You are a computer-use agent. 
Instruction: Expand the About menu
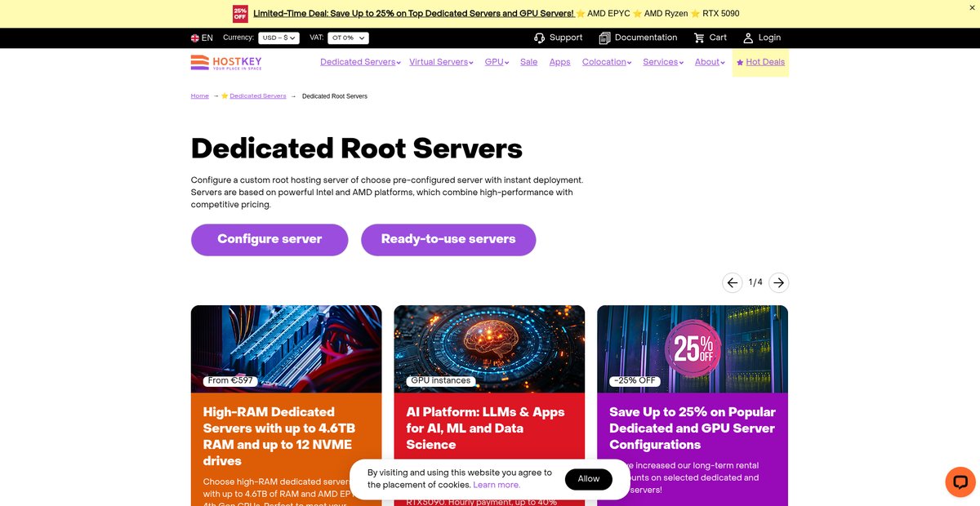point(710,62)
